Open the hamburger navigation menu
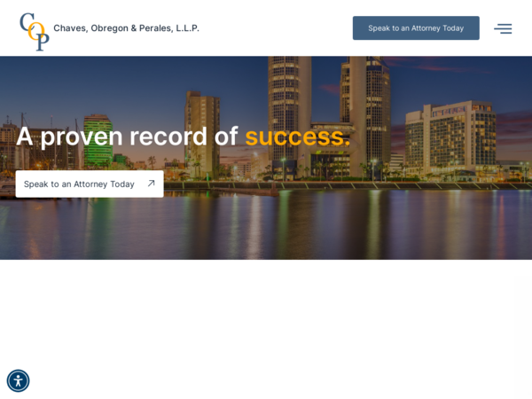The image size is (532, 399). pos(503,28)
